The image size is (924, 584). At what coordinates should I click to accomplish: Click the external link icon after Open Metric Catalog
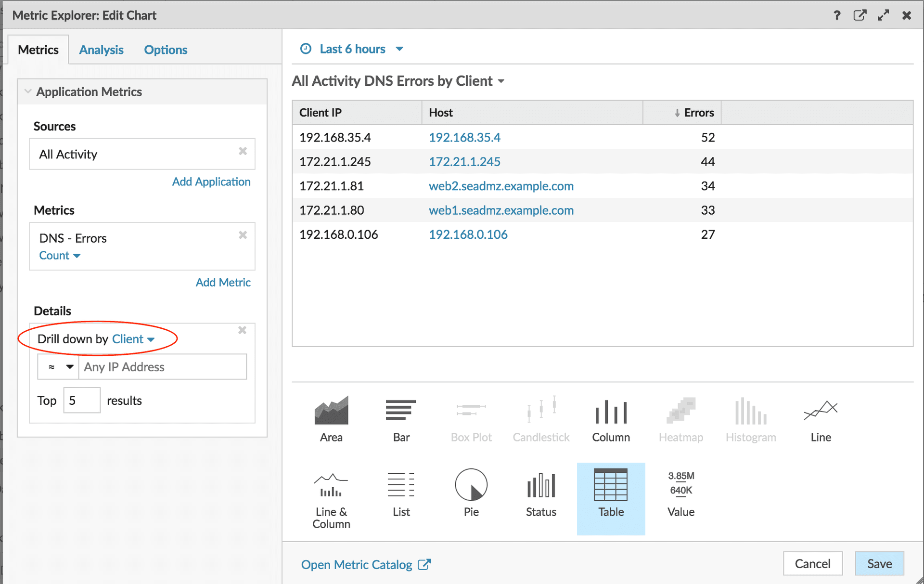[424, 564]
